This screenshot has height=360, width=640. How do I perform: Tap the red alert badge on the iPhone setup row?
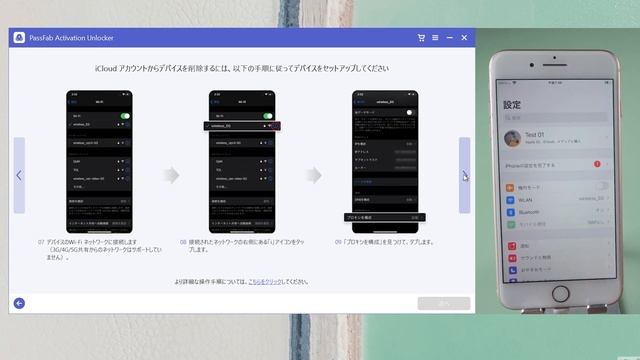click(x=597, y=164)
